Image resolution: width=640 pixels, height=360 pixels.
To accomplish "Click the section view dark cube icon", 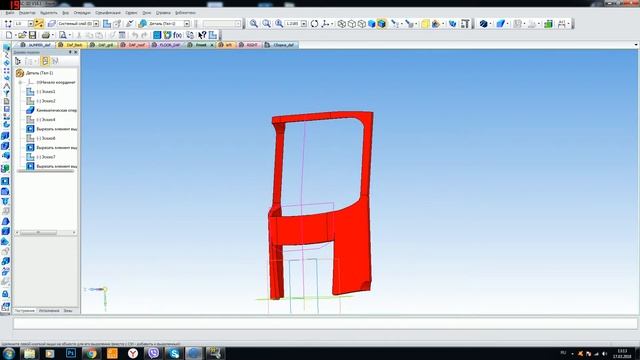I will tap(484, 24).
